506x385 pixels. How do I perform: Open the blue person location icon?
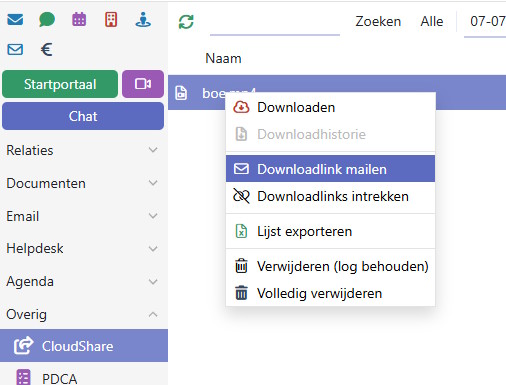[143, 19]
